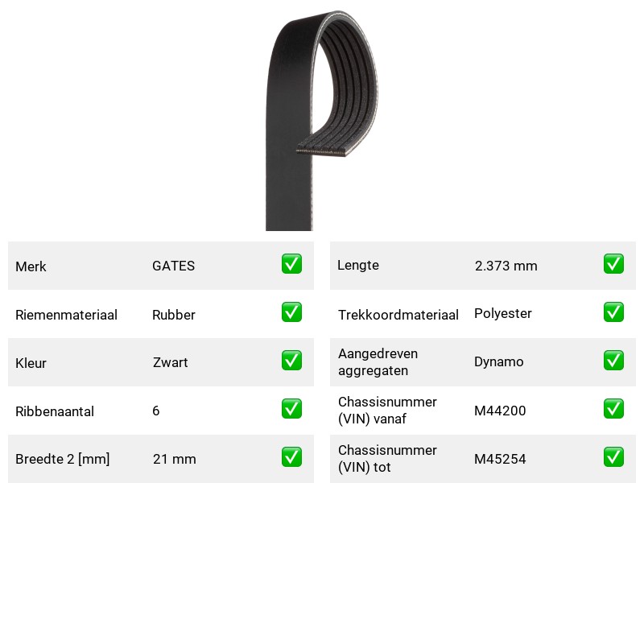This screenshot has width=644, height=644.
Task: Click the green check icon for Zwart
Action: (x=291, y=360)
